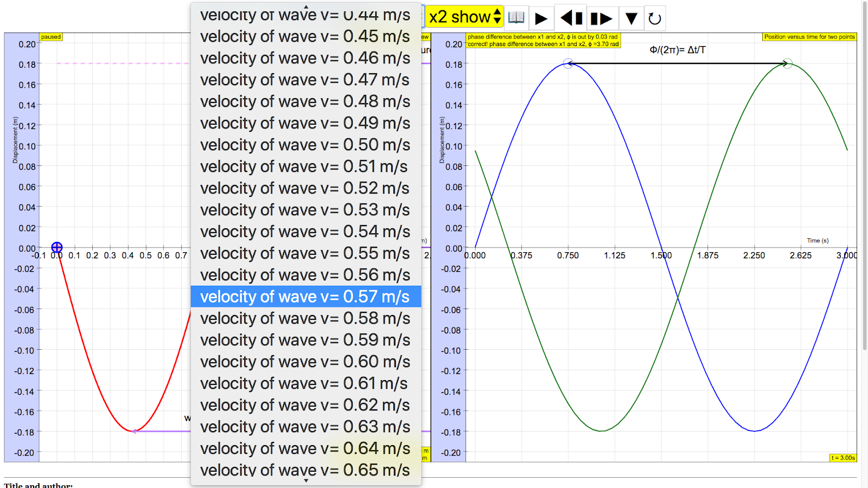
Task: Choose velocity of wave v= 0.58 m/s
Action: tap(306, 318)
